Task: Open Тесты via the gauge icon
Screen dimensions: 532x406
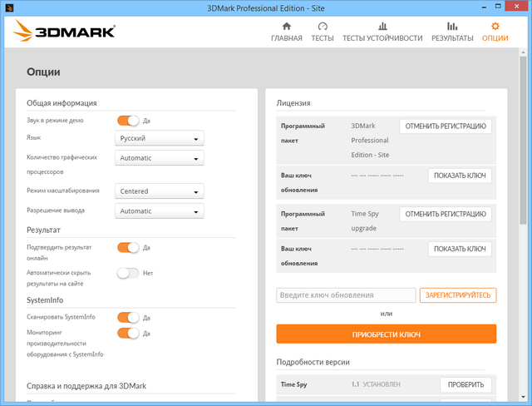Action: 323,27
